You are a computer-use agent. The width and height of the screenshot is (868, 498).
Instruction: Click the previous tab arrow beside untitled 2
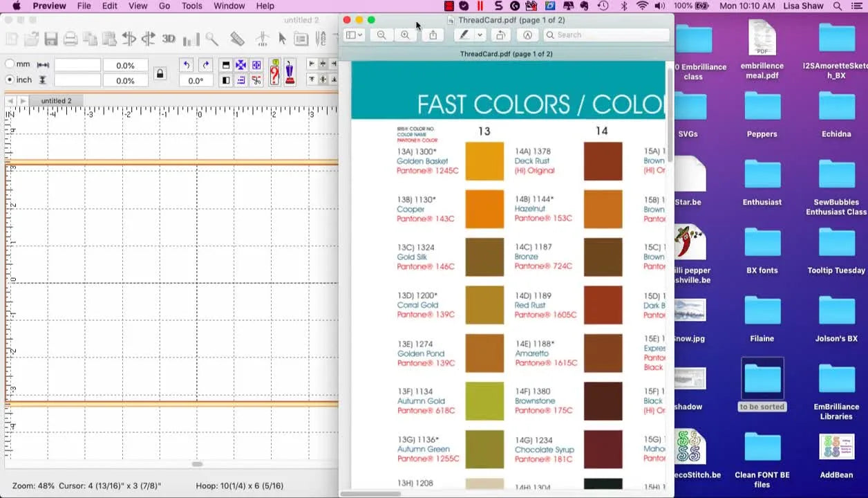(10, 101)
